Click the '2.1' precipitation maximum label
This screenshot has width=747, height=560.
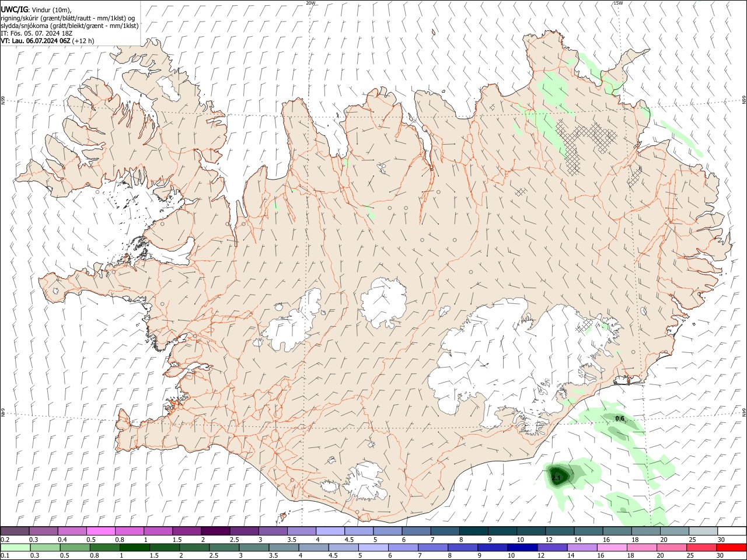(x=556, y=478)
